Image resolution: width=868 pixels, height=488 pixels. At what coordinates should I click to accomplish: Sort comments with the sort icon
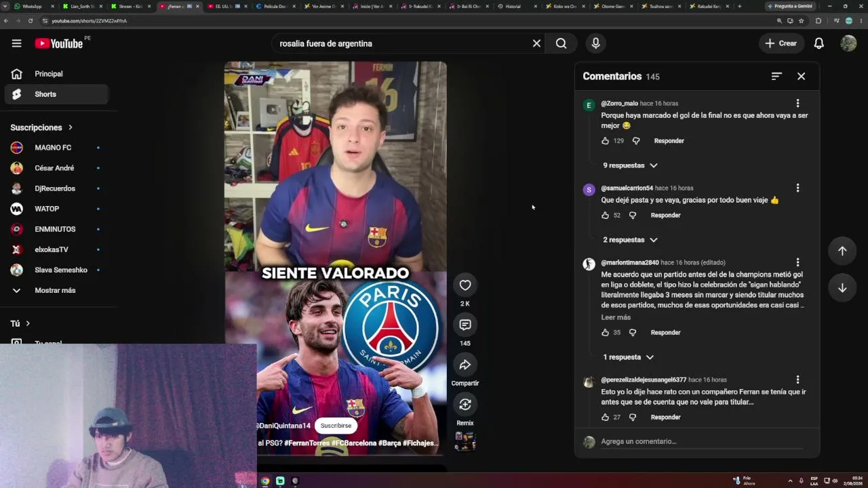tap(776, 77)
